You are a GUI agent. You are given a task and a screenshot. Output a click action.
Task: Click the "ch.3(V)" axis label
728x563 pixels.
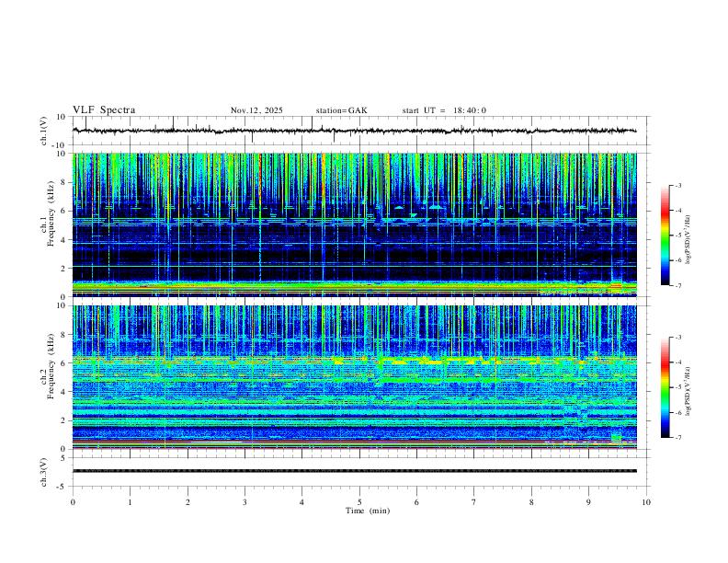tap(44, 473)
